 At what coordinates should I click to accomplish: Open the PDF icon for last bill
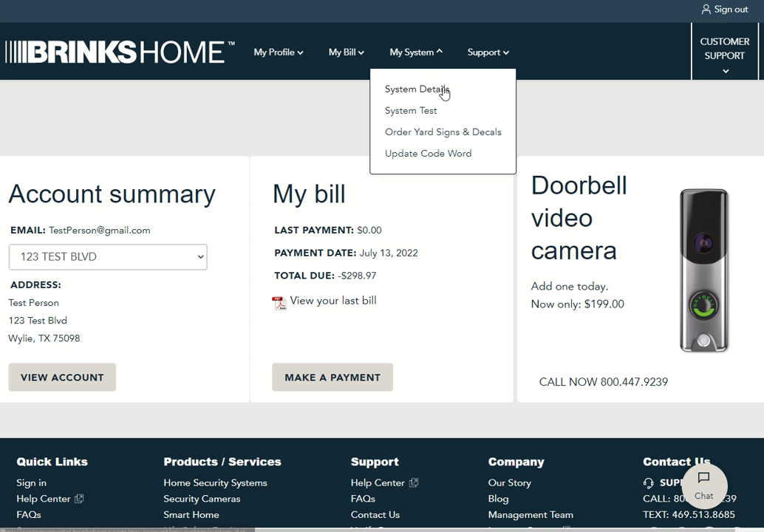click(279, 302)
